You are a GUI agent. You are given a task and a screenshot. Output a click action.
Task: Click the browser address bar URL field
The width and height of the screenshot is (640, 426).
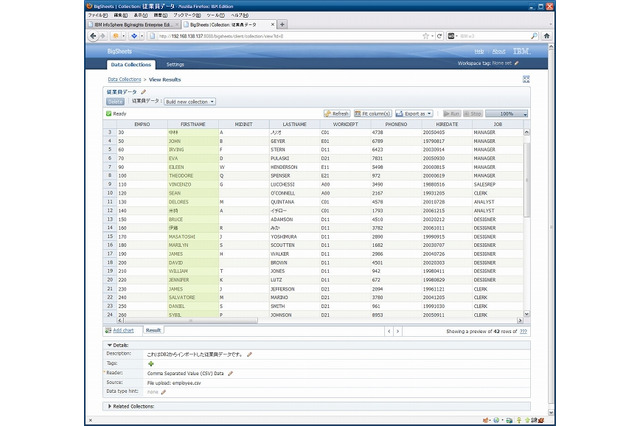290,36
